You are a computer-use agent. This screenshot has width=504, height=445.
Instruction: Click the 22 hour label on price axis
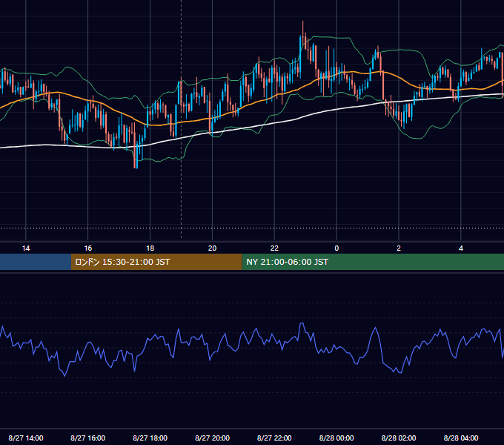[274, 248]
